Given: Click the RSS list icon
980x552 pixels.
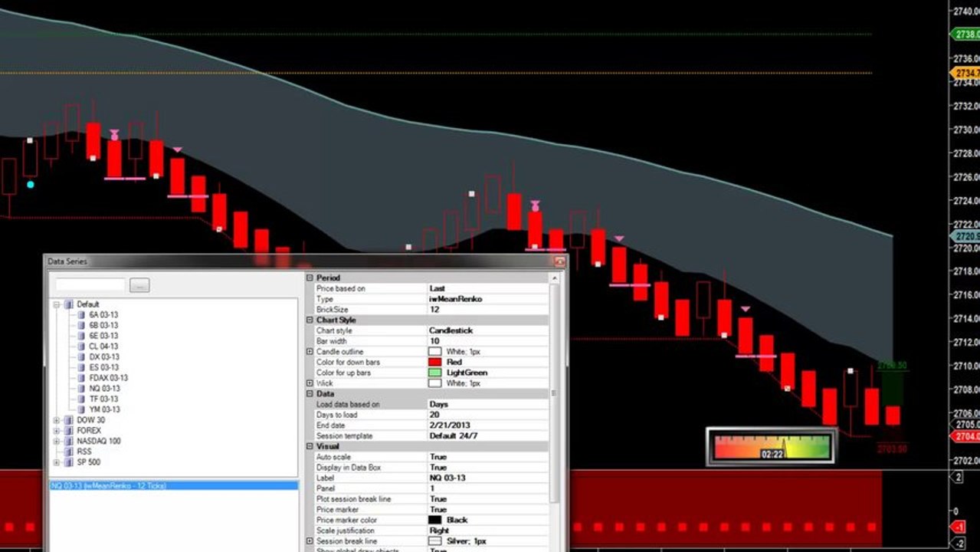Looking at the screenshot, I should (69, 452).
